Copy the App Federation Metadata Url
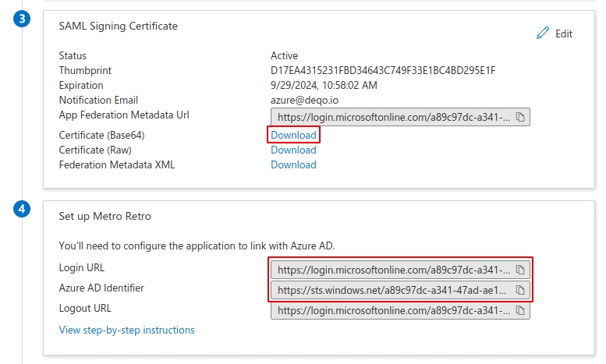The height and width of the screenshot is (364, 606). coord(520,117)
